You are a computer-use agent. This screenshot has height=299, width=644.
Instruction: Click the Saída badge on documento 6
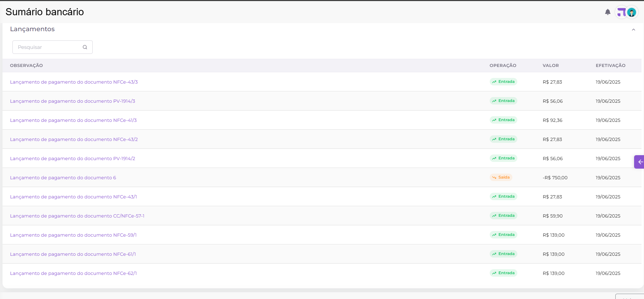501,177
